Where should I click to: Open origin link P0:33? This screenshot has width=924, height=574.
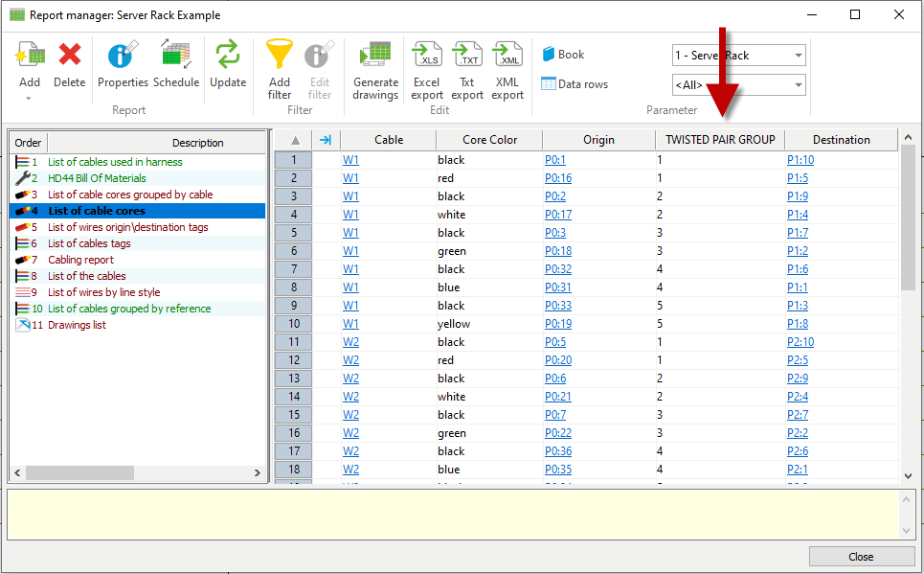pyautogui.click(x=558, y=306)
